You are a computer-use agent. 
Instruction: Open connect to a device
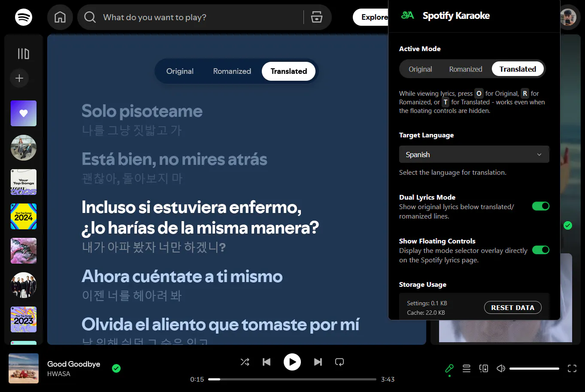point(484,368)
